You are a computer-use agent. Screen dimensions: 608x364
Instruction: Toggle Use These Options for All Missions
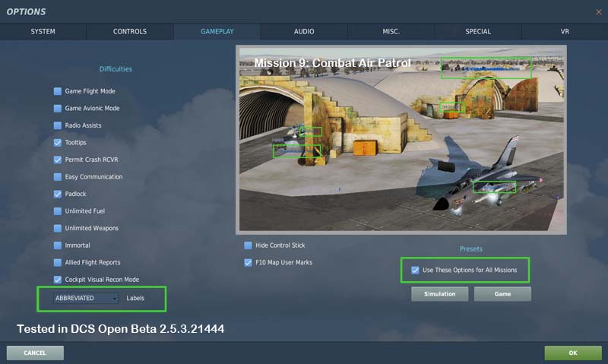coord(415,270)
